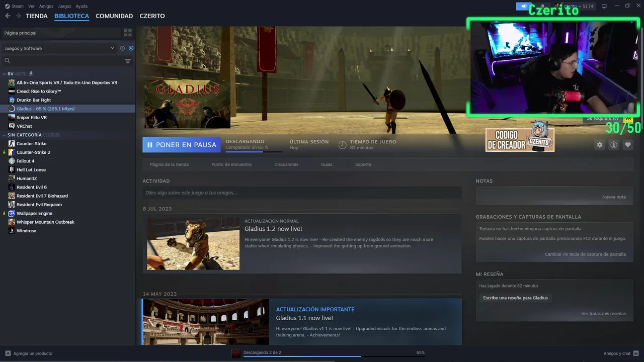
Task: Open the announcements megaphone button
Action: click(x=524, y=6)
